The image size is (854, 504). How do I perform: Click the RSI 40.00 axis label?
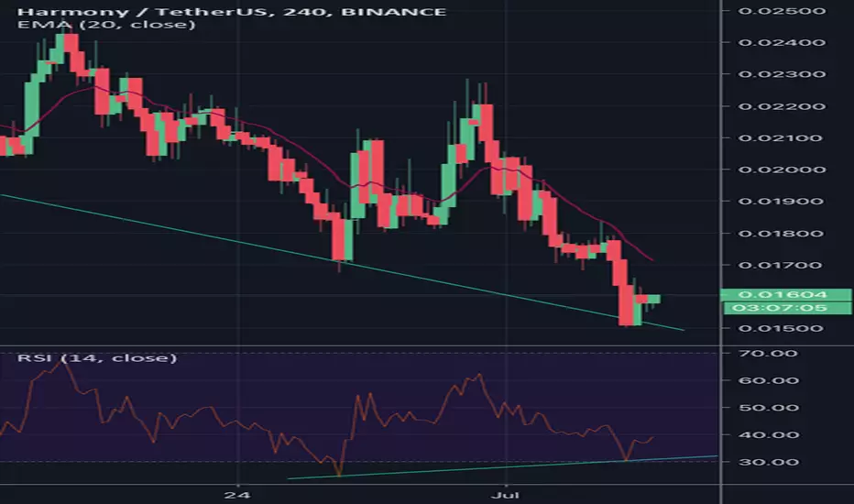coord(769,434)
